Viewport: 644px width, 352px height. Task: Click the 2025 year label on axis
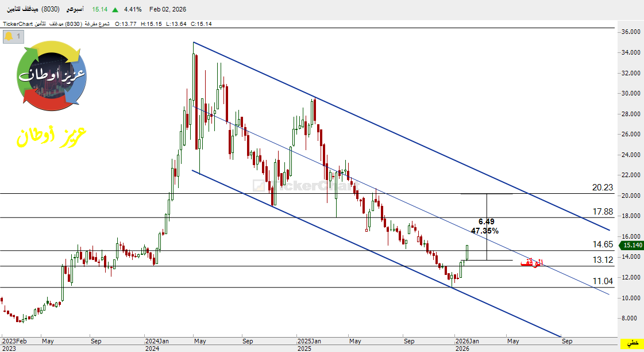[304, 349]
